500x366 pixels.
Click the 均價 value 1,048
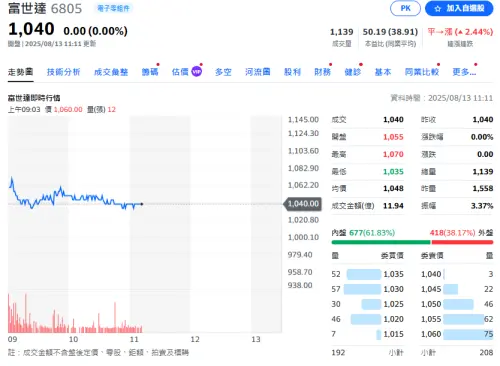[x=393, y=188]
